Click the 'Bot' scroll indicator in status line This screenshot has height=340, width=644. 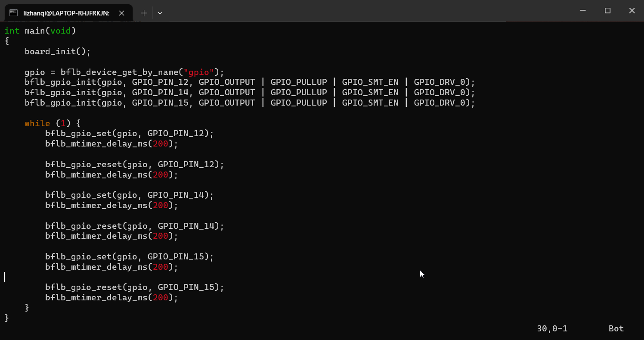pos(616,329)
